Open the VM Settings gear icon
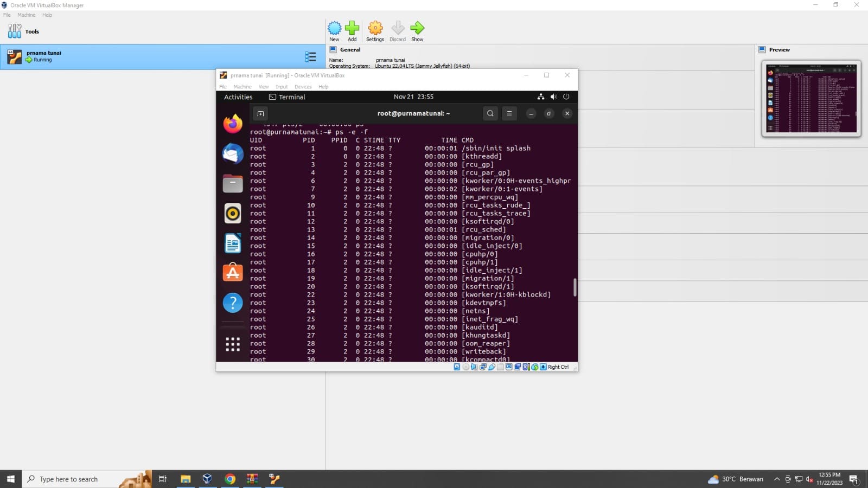Screen dimensions: 868x488 (x=375, y=31)
